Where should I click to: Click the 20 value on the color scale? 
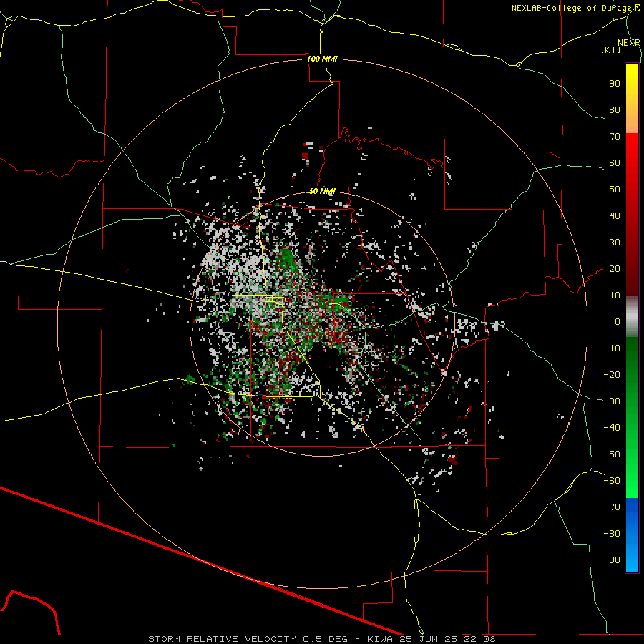click(x=615, y=269)
